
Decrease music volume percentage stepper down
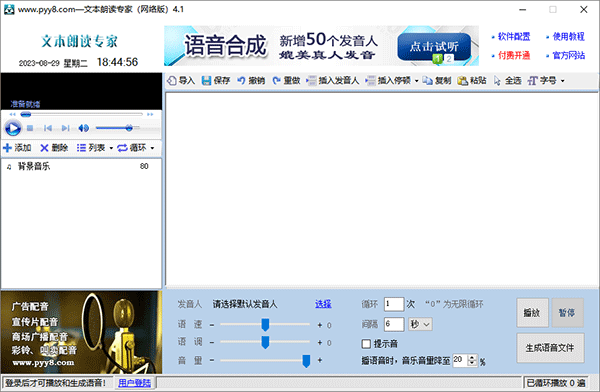(x=473, y=363)
